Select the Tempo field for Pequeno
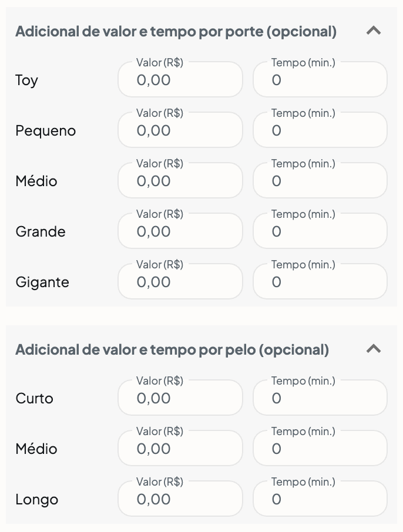 click(320, 130)
